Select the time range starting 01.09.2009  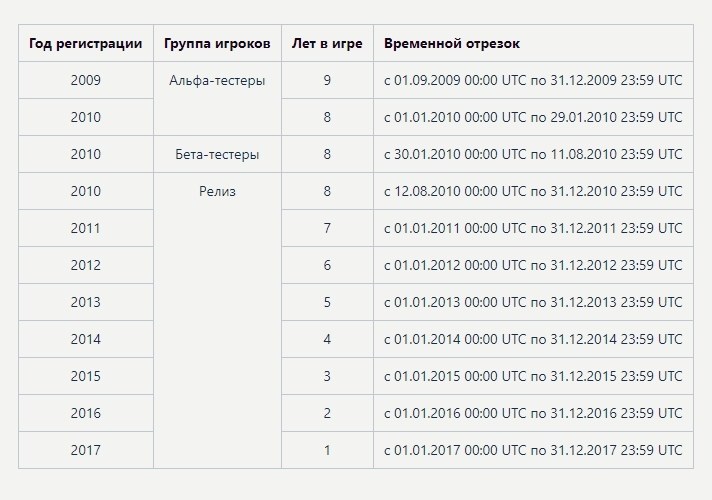[x=533, y=81]
